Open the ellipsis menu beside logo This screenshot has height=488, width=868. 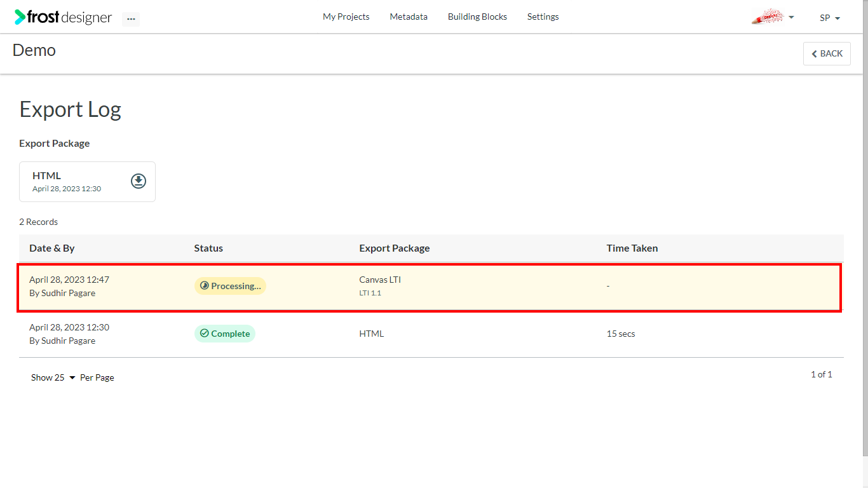tap(131, 19)
